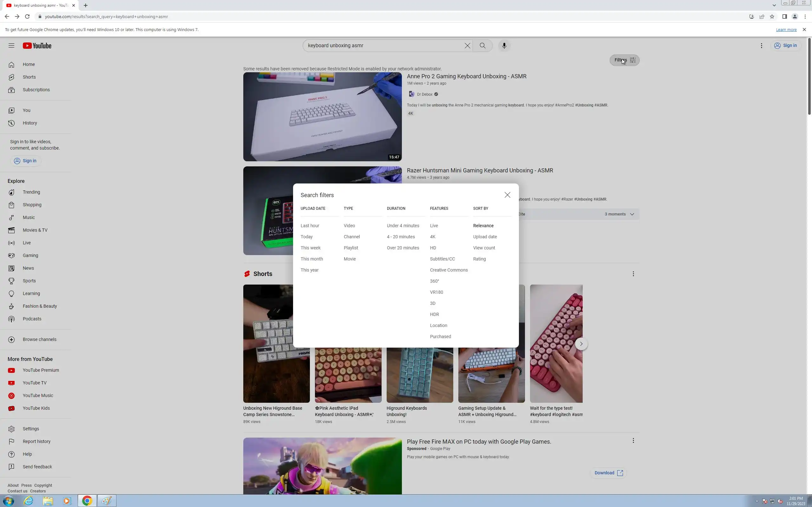812x507 pixels.
Task: Clear the search box with X icon
Action: tap(467, 46)
